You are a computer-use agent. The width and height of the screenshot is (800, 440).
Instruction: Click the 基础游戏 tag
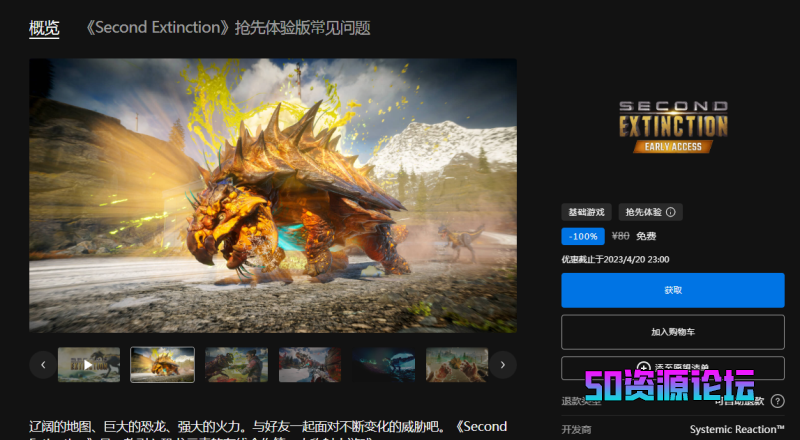click(586, 212)
